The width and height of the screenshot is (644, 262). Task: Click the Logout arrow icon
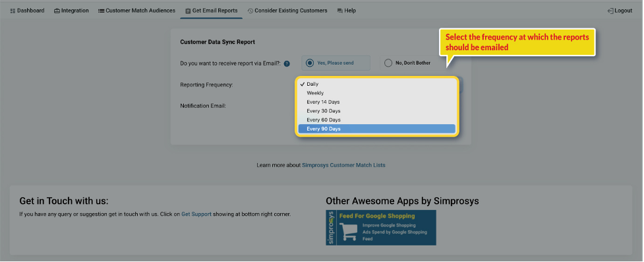(x=610, y=11)
